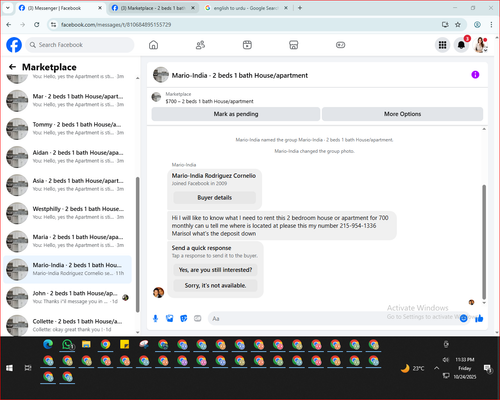Choose a sticker icon in composer
The image size is (500, 400).
click(x=184, y=318)
